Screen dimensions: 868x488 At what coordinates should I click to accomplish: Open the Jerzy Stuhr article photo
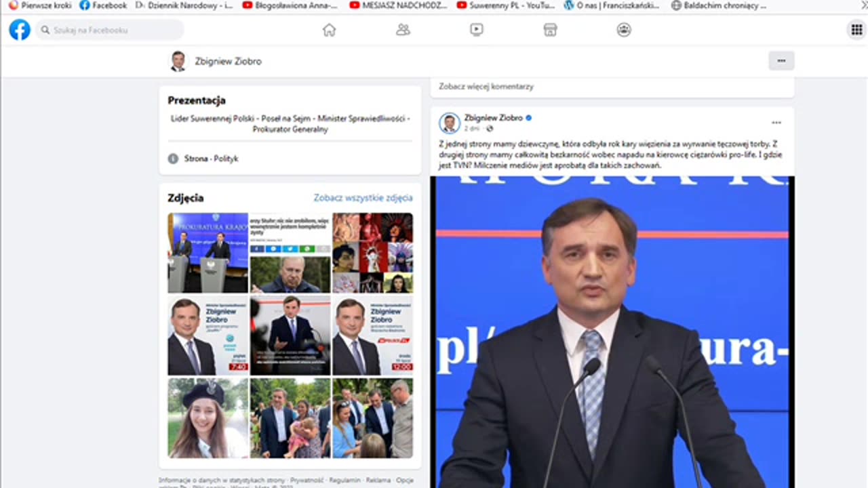[x=290, y=253]
